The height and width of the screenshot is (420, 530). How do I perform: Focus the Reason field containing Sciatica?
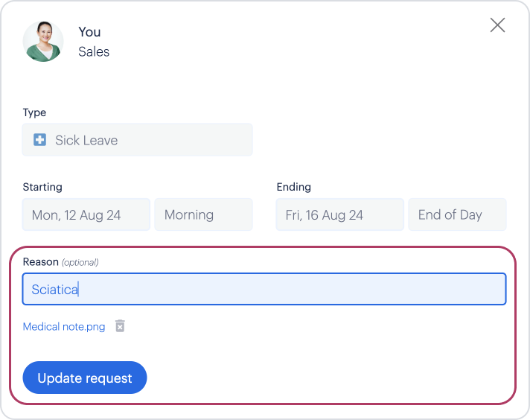[x=264, y=289]
